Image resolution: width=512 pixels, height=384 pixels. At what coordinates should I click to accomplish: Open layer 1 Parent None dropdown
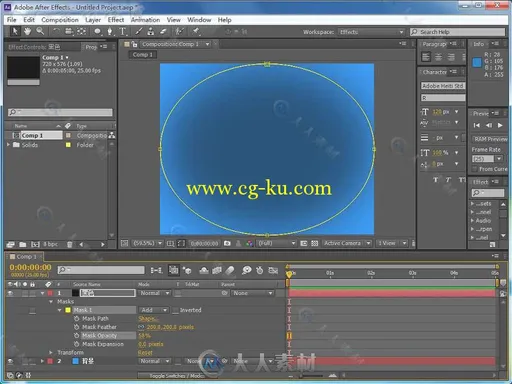[x=252, y=293]
